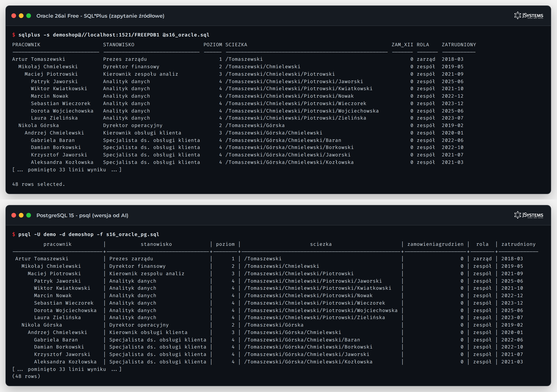
Task: Select the sqlplus command line text
Action: coord(114,35)
